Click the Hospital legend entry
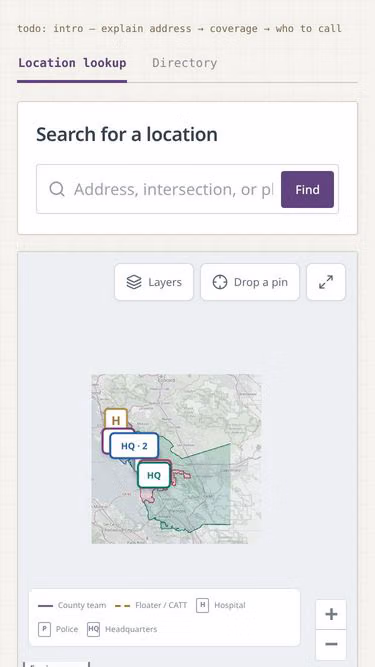The width and height of the screenshot is (375, 667). point(221,605)
